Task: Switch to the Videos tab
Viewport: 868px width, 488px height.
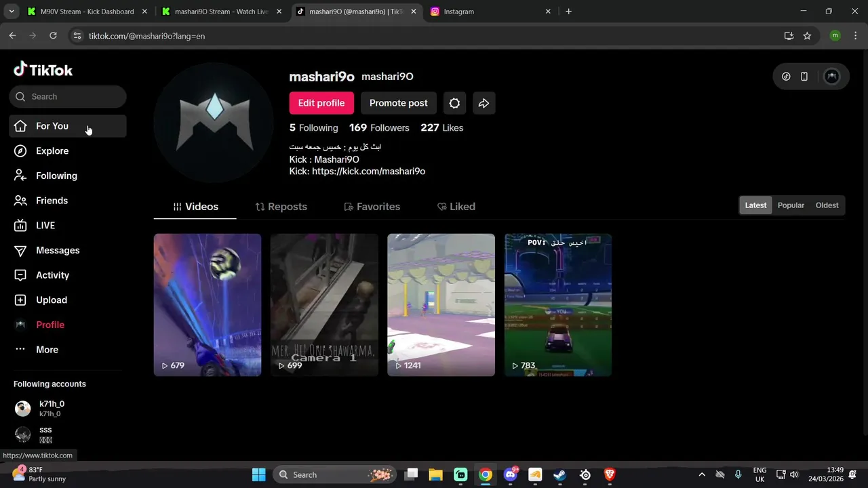Action: click(195, 207)
